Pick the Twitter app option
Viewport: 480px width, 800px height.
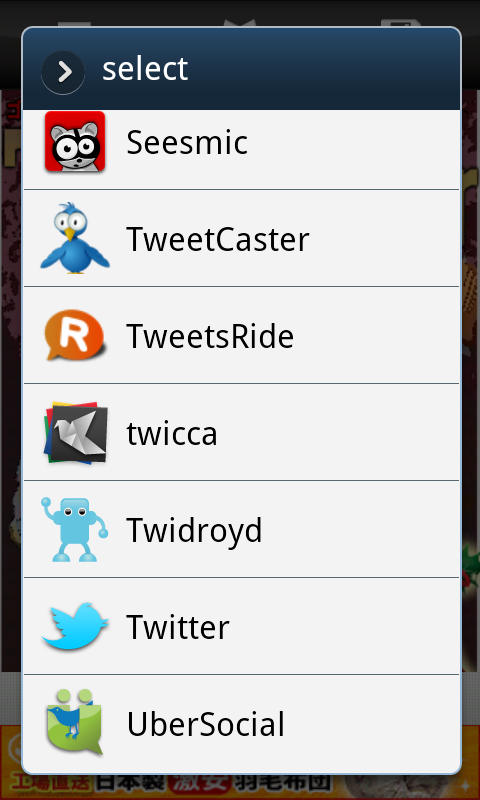click(x=241, y=626)
